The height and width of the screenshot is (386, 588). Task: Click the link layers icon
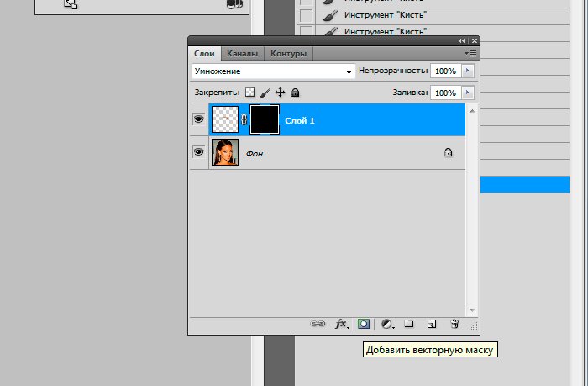[x=318, y=324]
